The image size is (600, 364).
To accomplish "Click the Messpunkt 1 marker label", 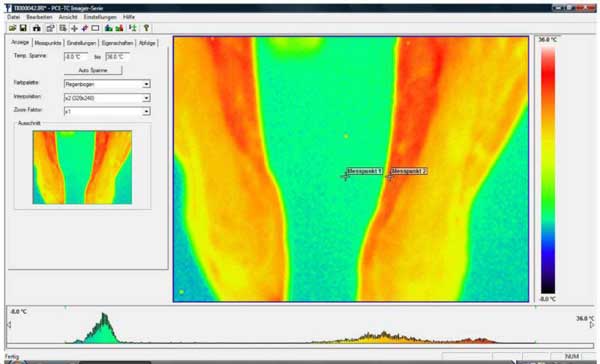I will (365, 171).
